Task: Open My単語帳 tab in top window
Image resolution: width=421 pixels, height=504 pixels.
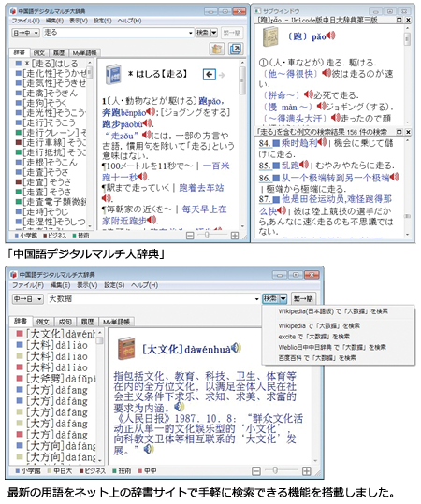Action: (84, 52)
